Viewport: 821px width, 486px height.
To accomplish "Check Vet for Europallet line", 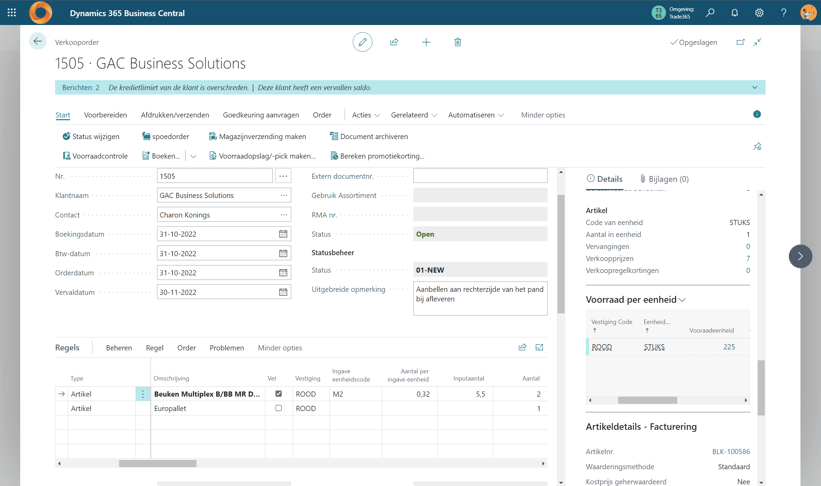I will pyautogui.click(x=279, y=408).
